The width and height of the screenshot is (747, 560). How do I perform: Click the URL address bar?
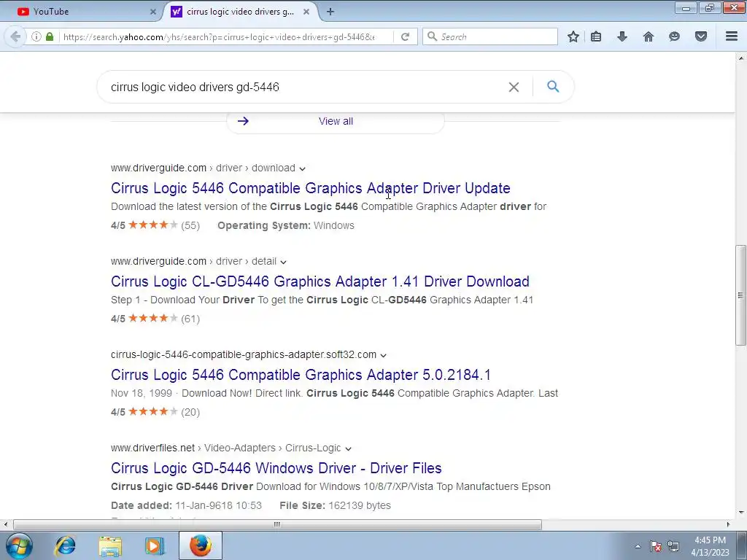219,36
